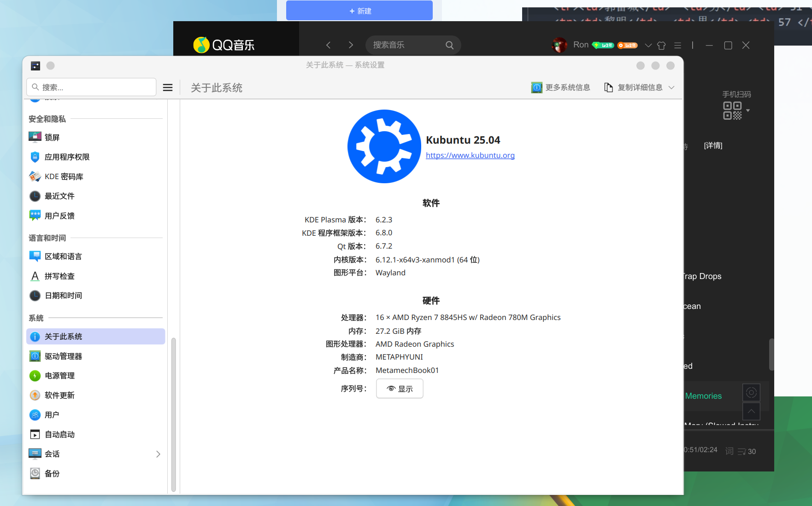Click [详情] link in QQ Music
The height and width of the screenshot is (506, 812).
[x=713, y=145]
